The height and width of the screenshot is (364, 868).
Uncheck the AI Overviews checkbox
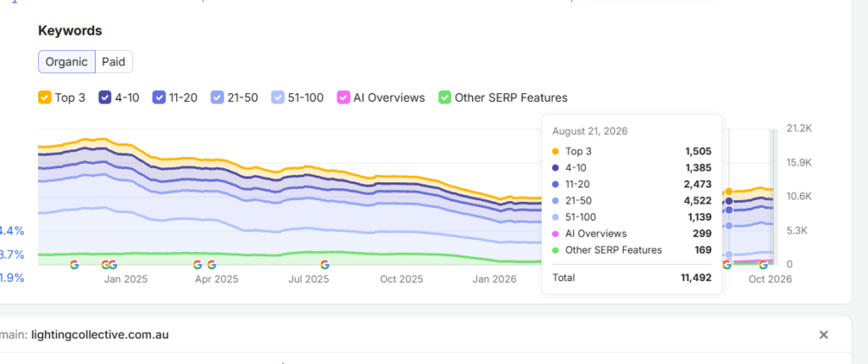click(343, 98)
